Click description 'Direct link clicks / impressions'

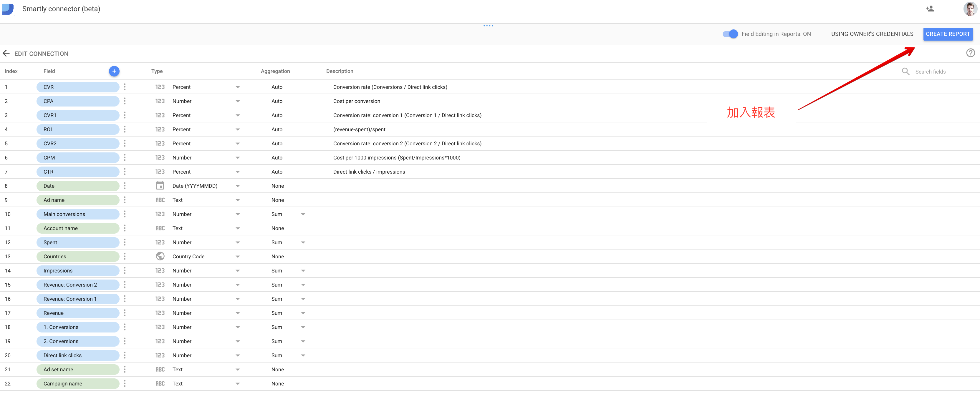pos(369,172)
